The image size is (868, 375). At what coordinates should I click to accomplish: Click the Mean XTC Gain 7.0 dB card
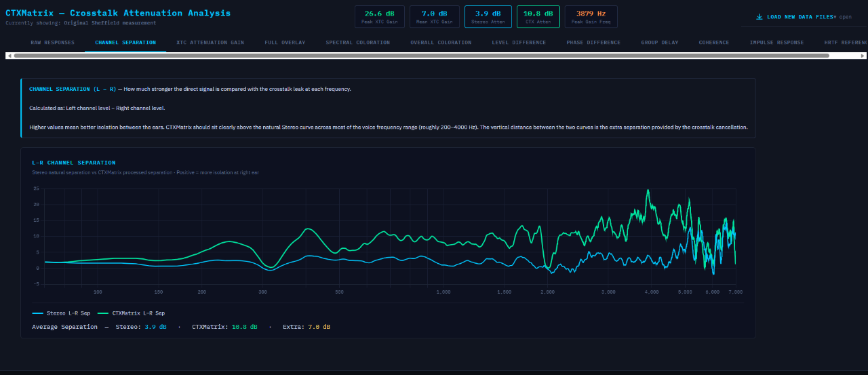coord(435,16)
